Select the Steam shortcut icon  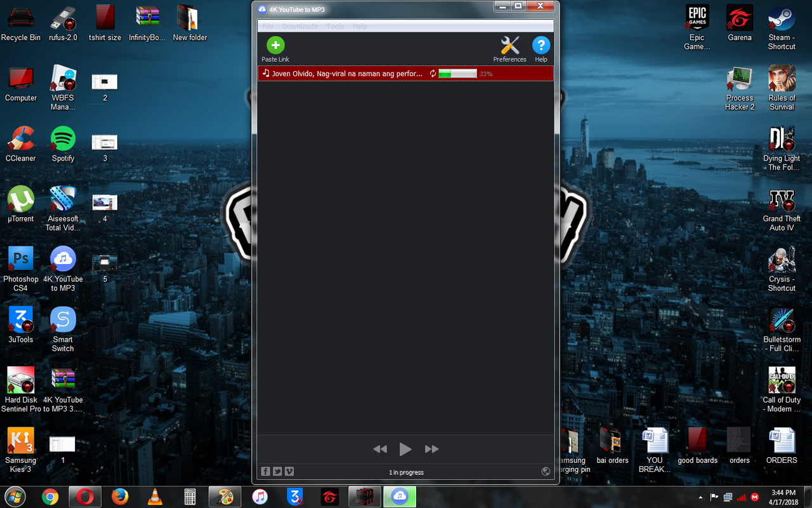pyautogui.click(x=782, y=27)
